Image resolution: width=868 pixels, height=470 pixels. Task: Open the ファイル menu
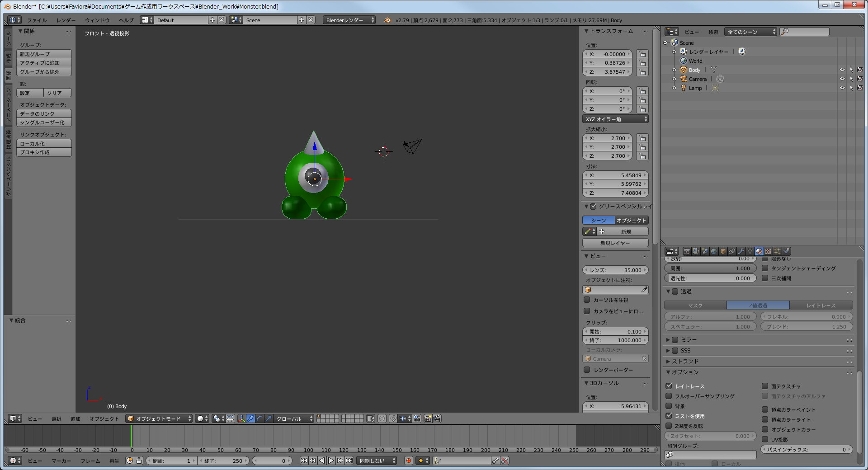(x=37, y=20)
